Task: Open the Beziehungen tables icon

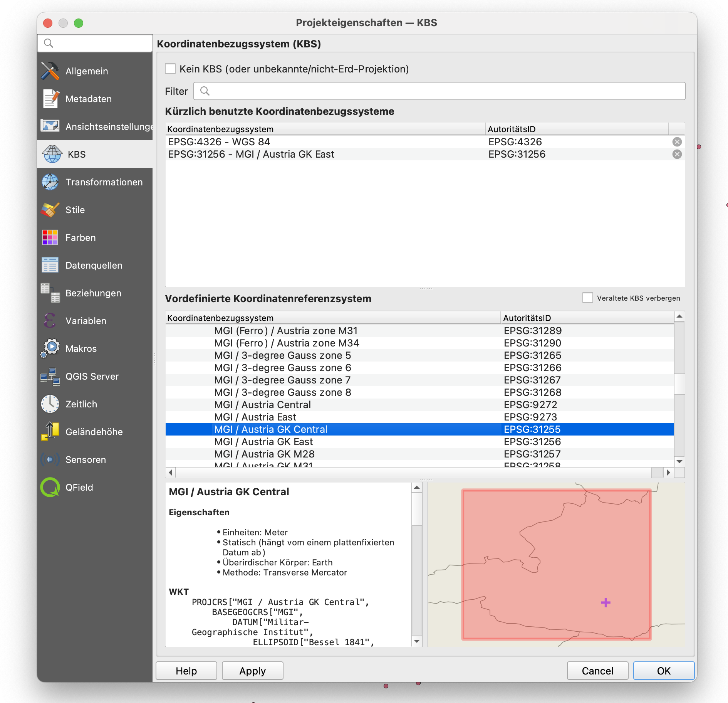Action: pos(50,293)
